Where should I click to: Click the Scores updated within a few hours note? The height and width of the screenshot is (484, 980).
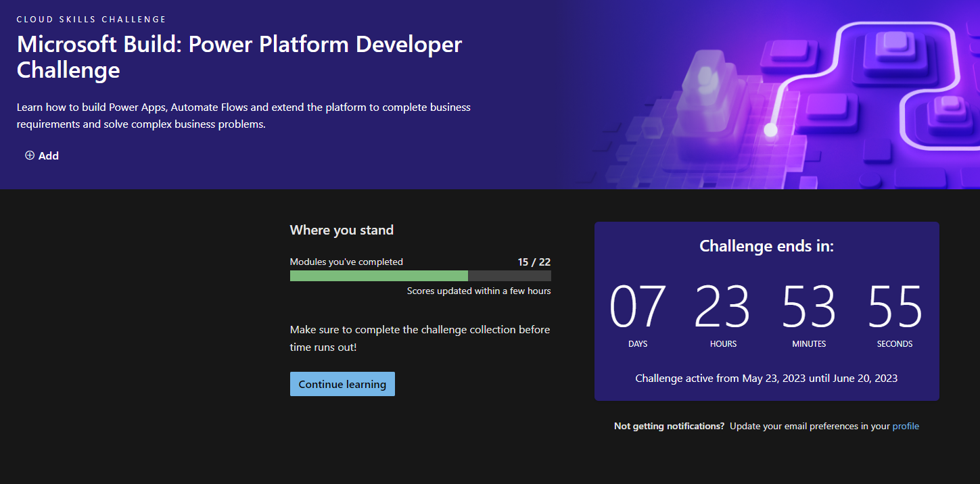coord(479,291)
